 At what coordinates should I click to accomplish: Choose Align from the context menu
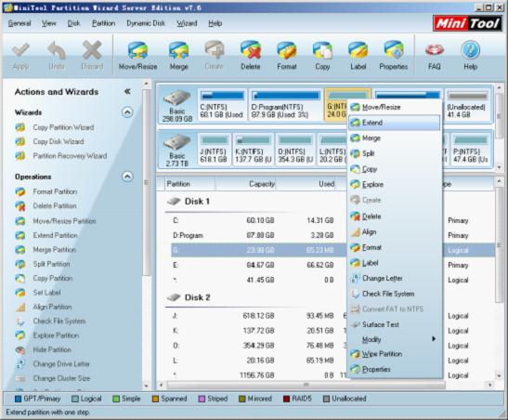pyautogui.click(x=395, y=231)
